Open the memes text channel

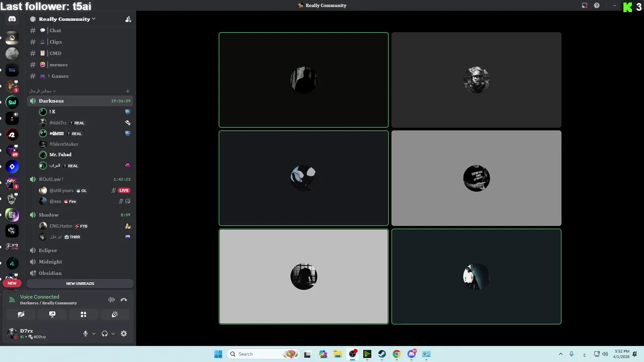pos(80,64)
